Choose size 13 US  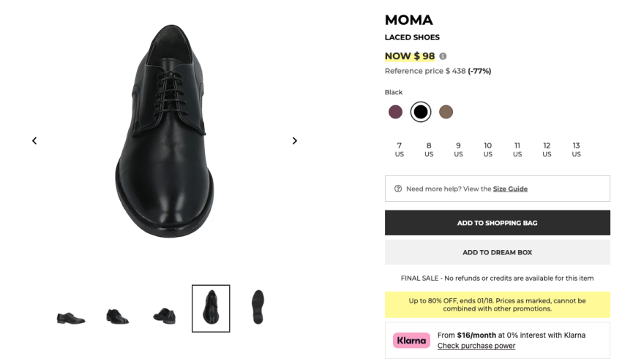pos(576,150)
